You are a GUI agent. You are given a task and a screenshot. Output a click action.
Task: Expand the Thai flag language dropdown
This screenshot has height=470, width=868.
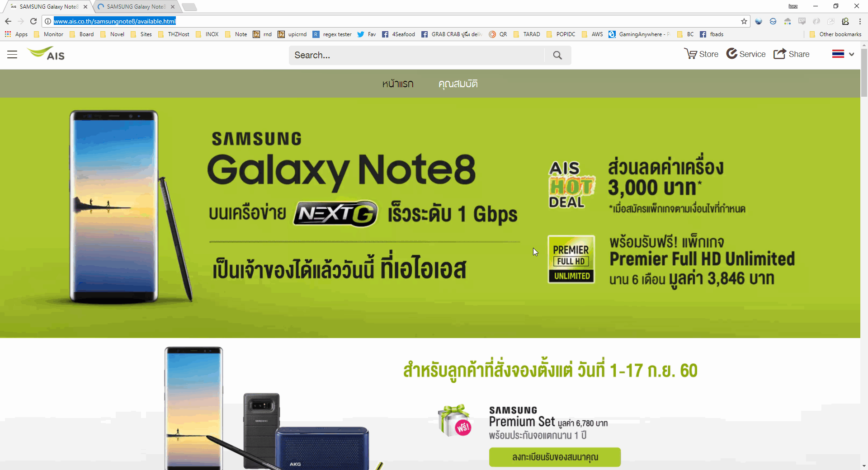(x=843, y=54)
